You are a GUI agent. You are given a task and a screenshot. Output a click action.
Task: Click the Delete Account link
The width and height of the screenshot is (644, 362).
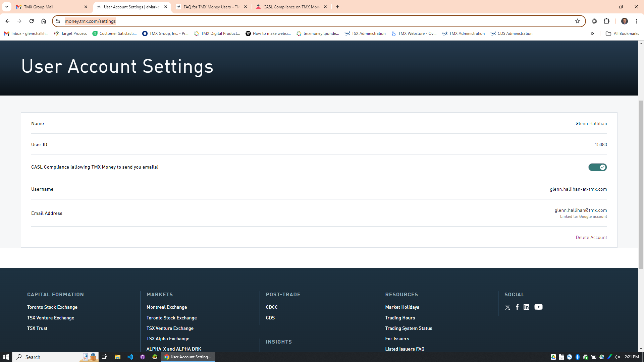[591, 237]
